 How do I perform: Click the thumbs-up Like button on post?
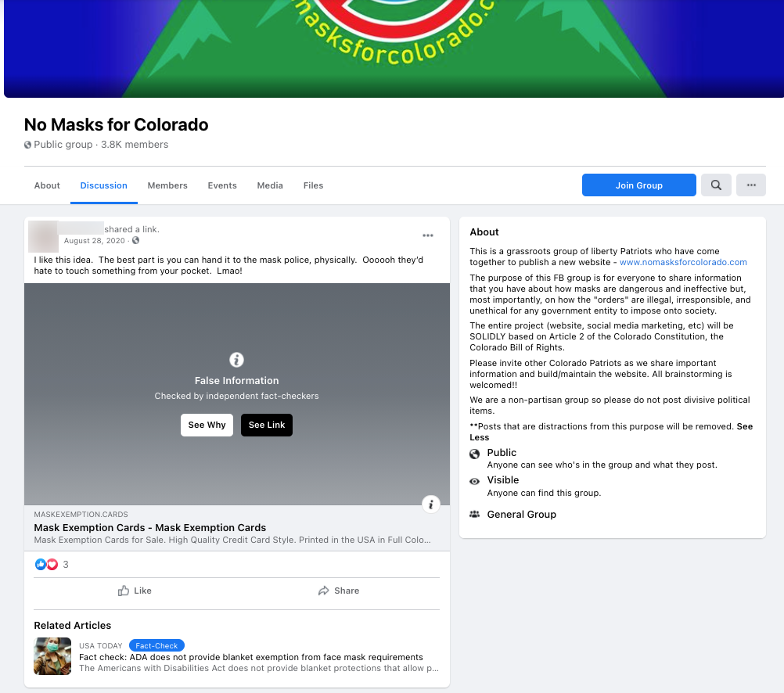pyautogui.click(x=135, y=591)
